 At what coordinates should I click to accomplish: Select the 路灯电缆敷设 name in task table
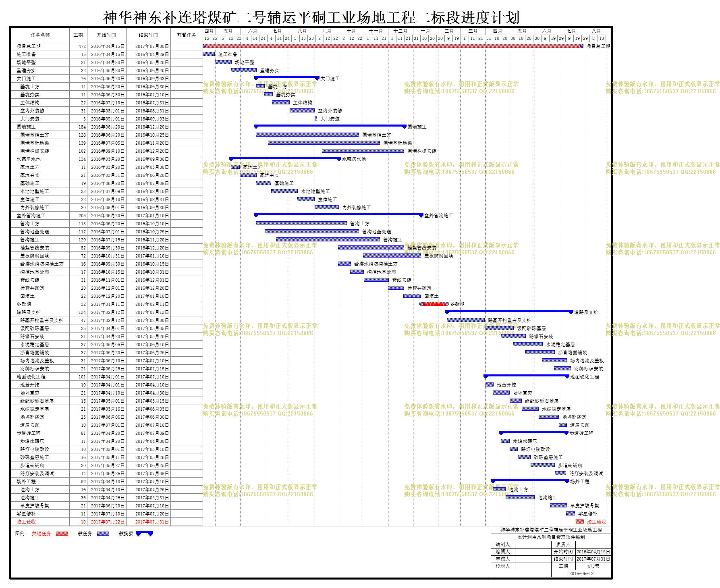pyautogui.click(x=35, y=449)
